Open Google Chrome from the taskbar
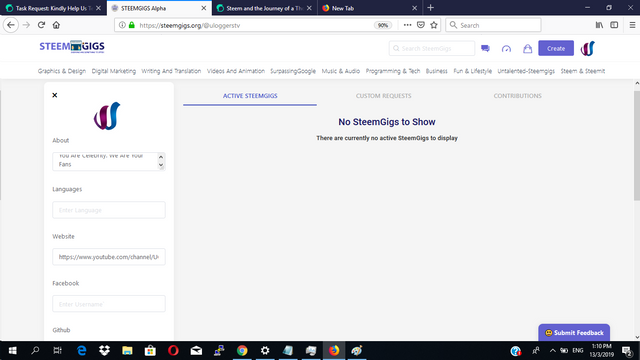This screenshot has height=360, width=640. pos(242,351)
